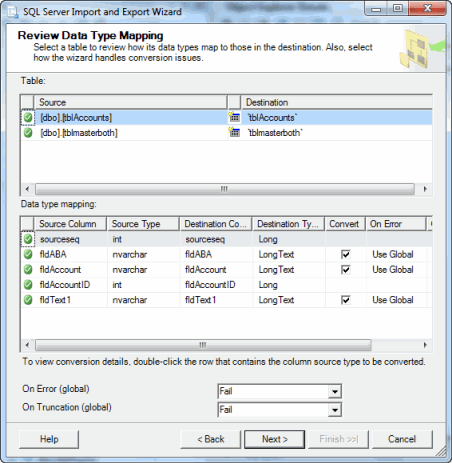Click left arrow of mapping grid scrollbar

pyautogui.click(x=27, y=345)
